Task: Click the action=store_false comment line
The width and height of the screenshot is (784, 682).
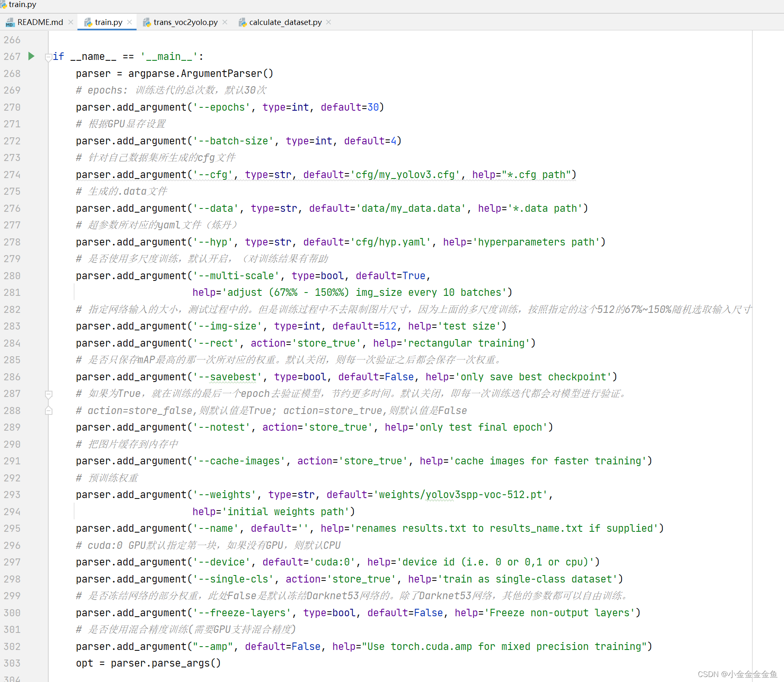Action: (x=271, y=410)
